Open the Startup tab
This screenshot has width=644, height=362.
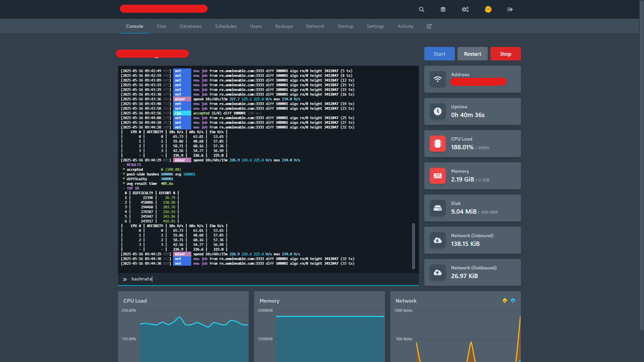tap(345, 26)
